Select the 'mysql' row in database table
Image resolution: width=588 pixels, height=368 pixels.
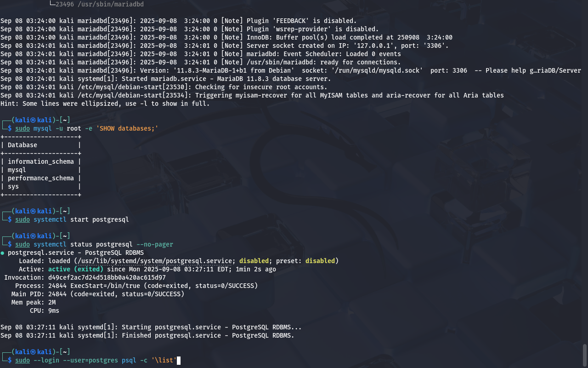pyautogui.click(x=41, y=170)
